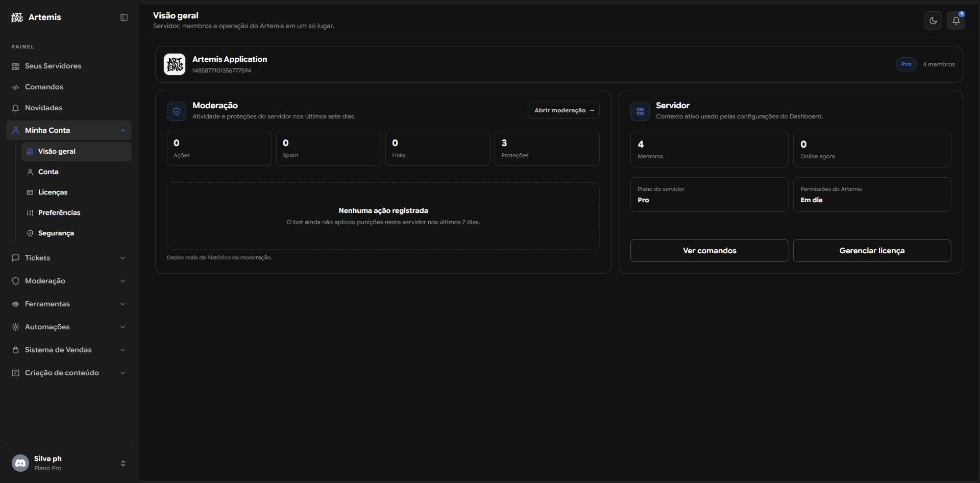Open the Silva ph account switcher arrows

pos(123,463)
